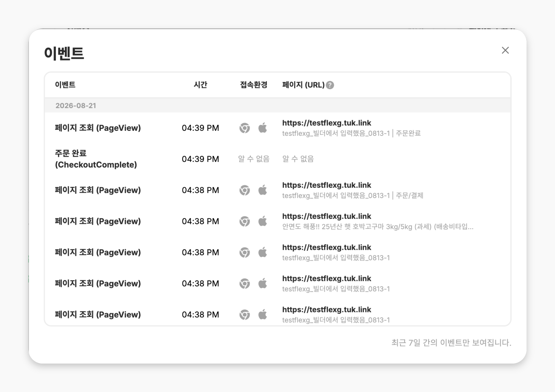Select the 시간 column header
Image resolution: width=555 pixels, height=392 pixels.
(200, 85)
